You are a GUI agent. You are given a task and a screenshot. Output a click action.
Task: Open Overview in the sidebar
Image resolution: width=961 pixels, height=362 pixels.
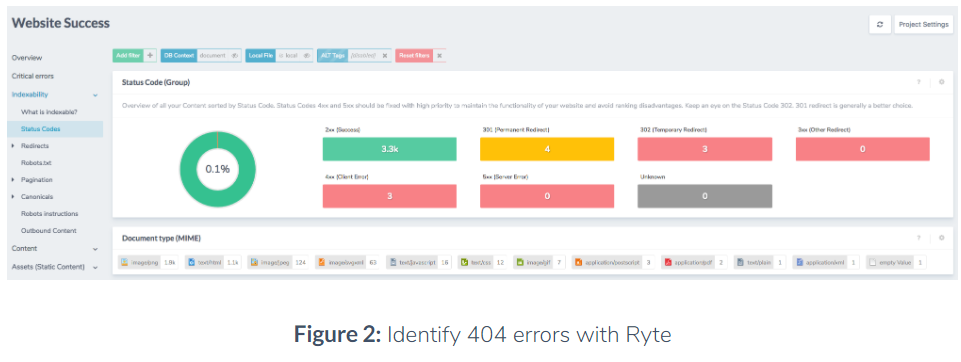tap(27, 58)
